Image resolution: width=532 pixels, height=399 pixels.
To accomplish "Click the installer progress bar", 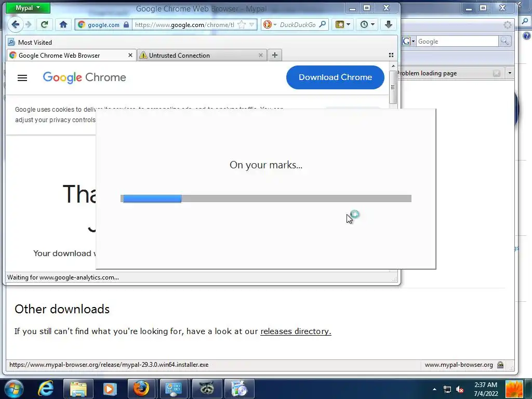I will (x=266, y=198).
